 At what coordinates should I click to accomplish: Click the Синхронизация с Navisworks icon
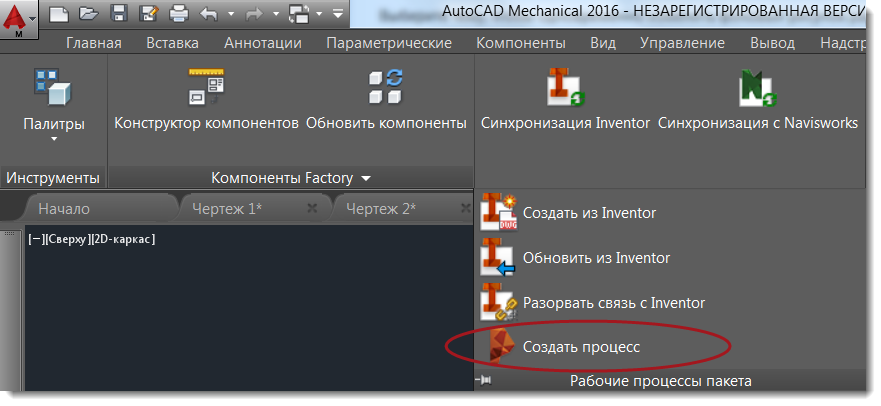tap(758, 88)
